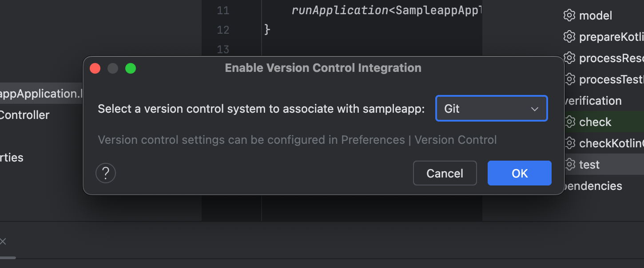Image resolution: width=644 pixels, height=268 pixels.
Task: Select the test Gradle task
Action: click(x=589, y=165)
